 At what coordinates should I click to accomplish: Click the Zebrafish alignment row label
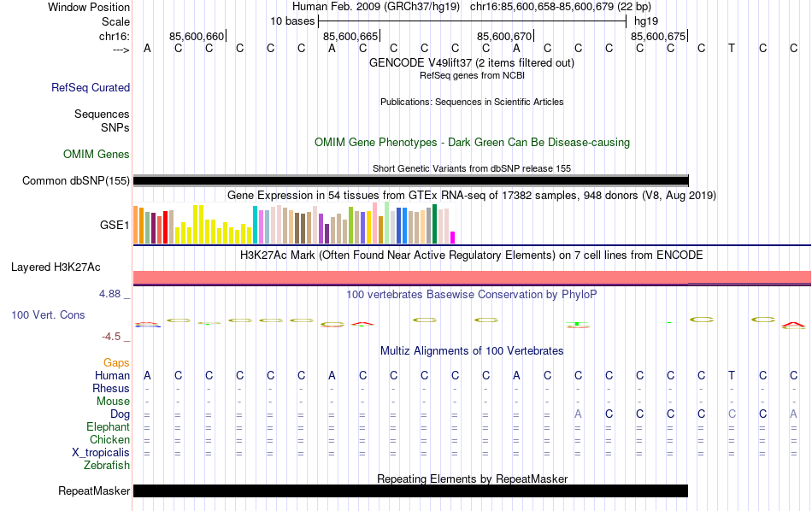point(107,465)
